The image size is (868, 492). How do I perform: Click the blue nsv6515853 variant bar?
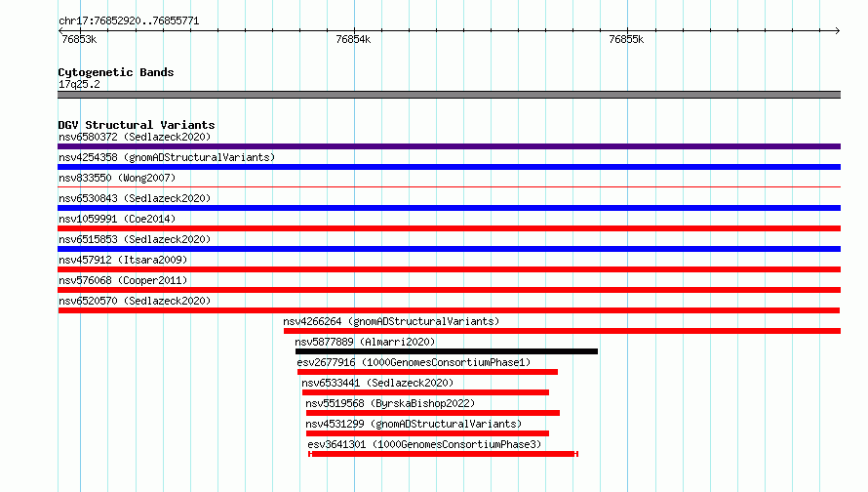coord(449,249)
